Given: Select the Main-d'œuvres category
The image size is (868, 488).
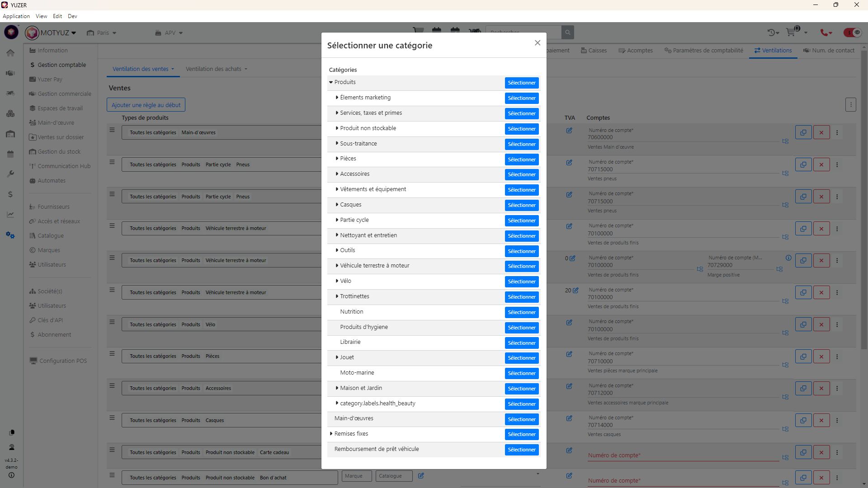Looking at the screenshot, I should 521,419.
